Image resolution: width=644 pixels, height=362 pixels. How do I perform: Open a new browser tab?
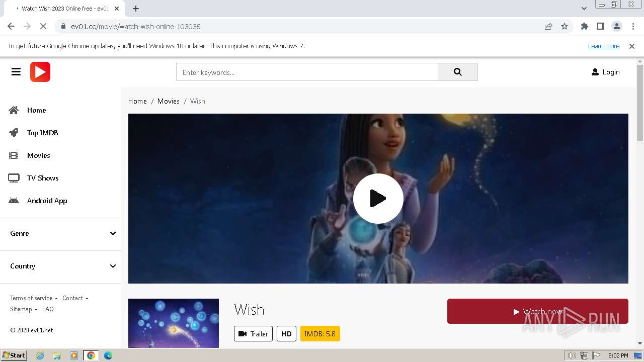[136, 9]
